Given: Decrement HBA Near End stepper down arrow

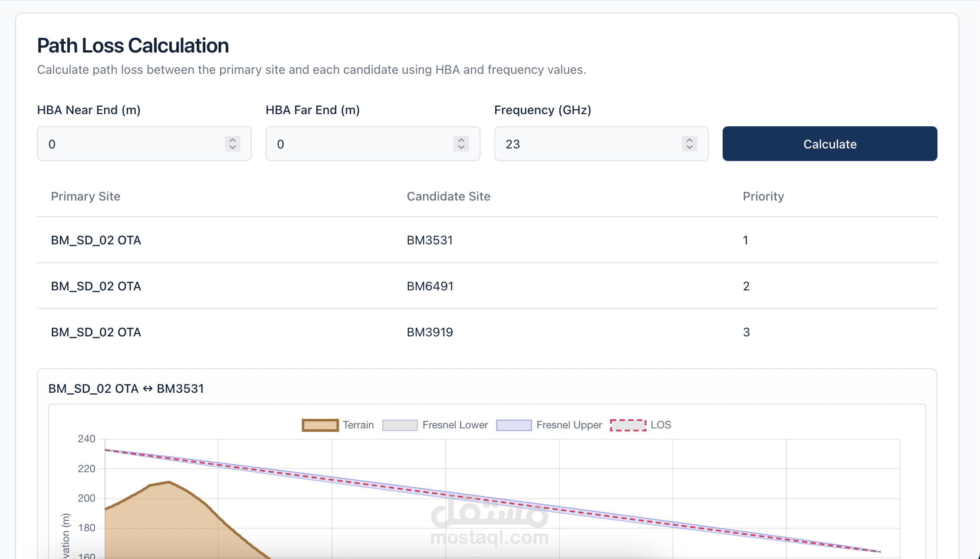Looking at the screenshot, I should tap(233, 148).
